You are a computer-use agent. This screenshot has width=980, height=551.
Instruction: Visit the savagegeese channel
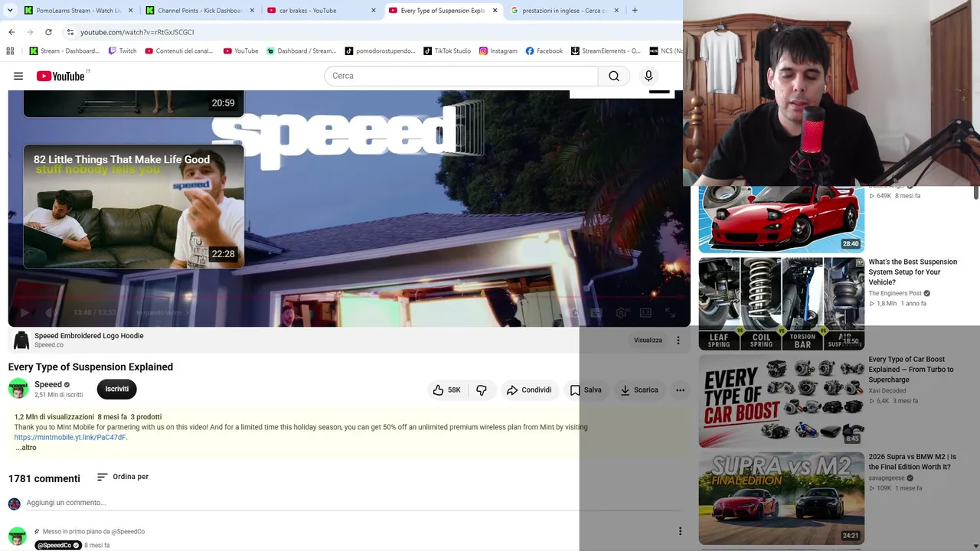887,478
